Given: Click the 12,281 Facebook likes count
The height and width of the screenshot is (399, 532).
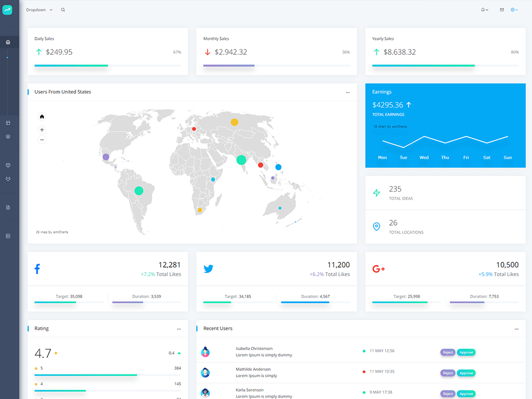Looking at the screenshot, I should click(x=170, y=264).
